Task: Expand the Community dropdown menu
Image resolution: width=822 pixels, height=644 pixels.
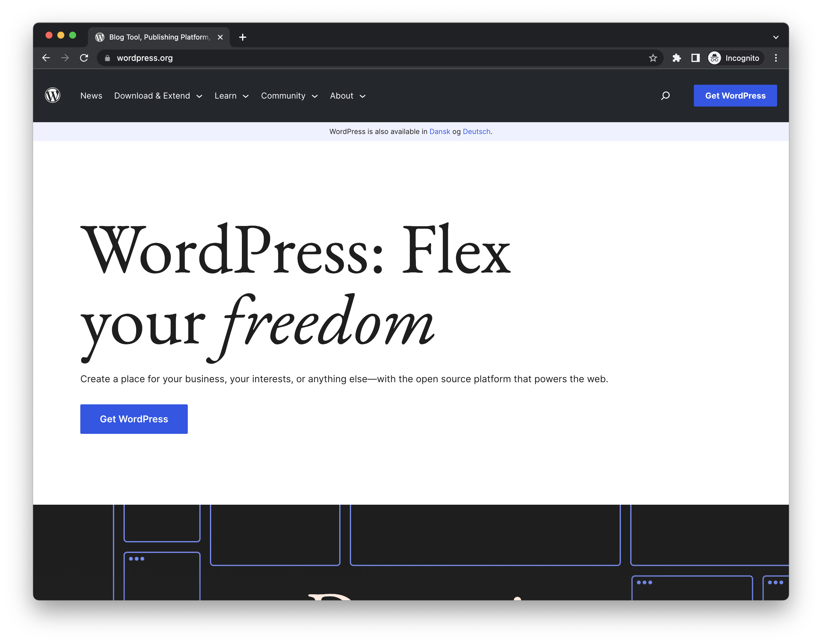Action: [x=289, y=96]
